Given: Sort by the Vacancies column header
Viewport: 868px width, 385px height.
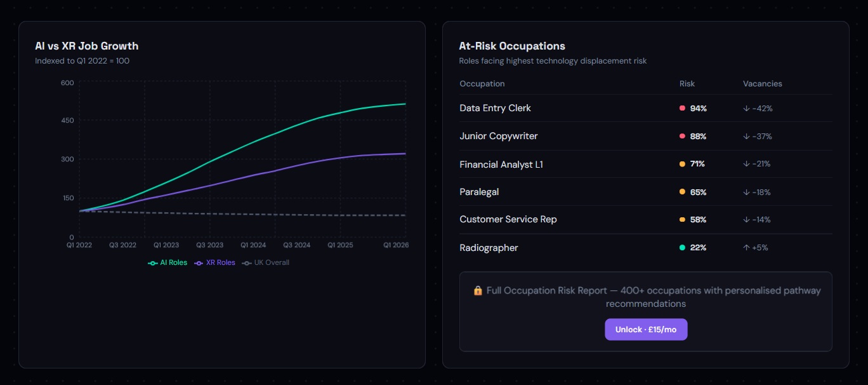Looking at the screenshot, I should click(763, 83).
